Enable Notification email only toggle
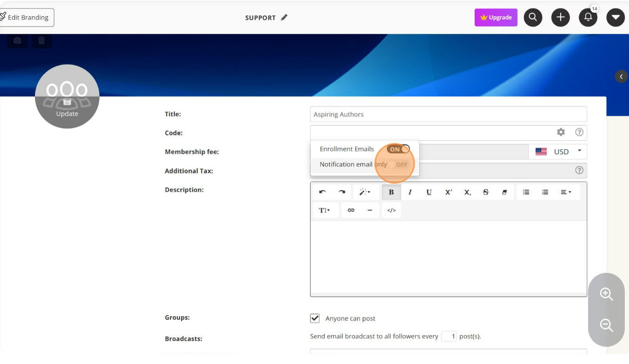This screenshot has height=364, width=629. (398, 165)
